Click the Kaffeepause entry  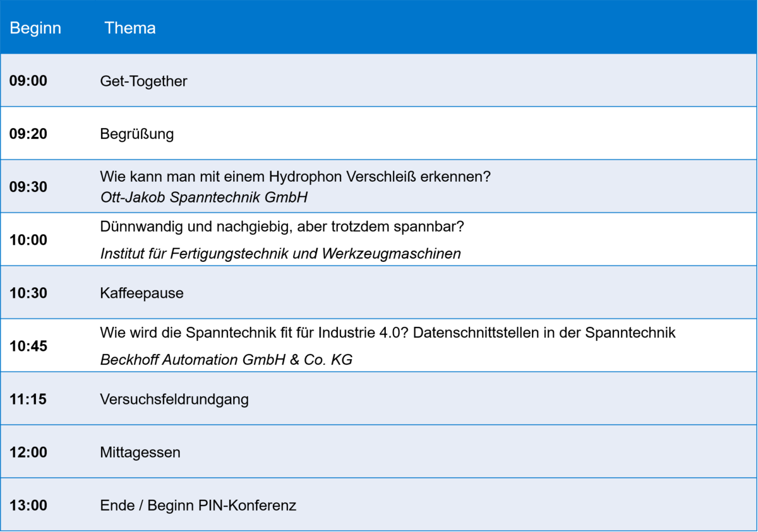pyautogui.click(x=142, y=293)
